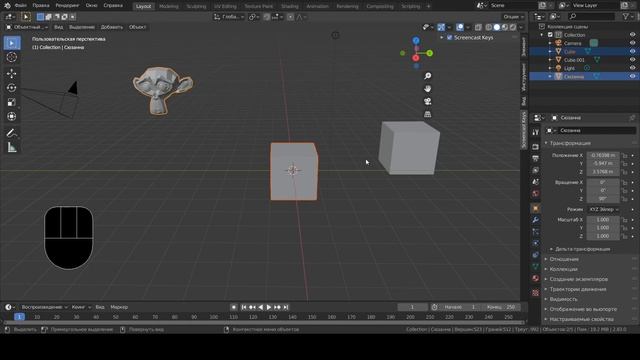Open the Particles properties tab
This screenshot has width=640, height=360.
[536, 231]
